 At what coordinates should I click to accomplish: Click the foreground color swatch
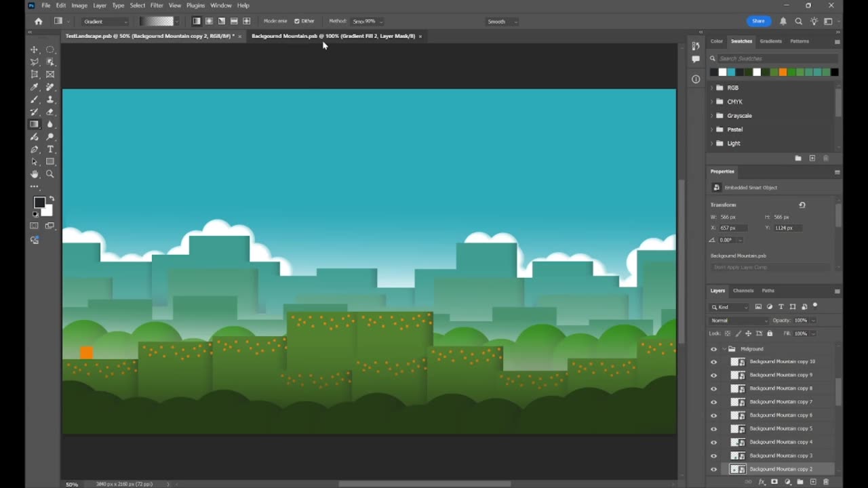(x=39, y=203)
